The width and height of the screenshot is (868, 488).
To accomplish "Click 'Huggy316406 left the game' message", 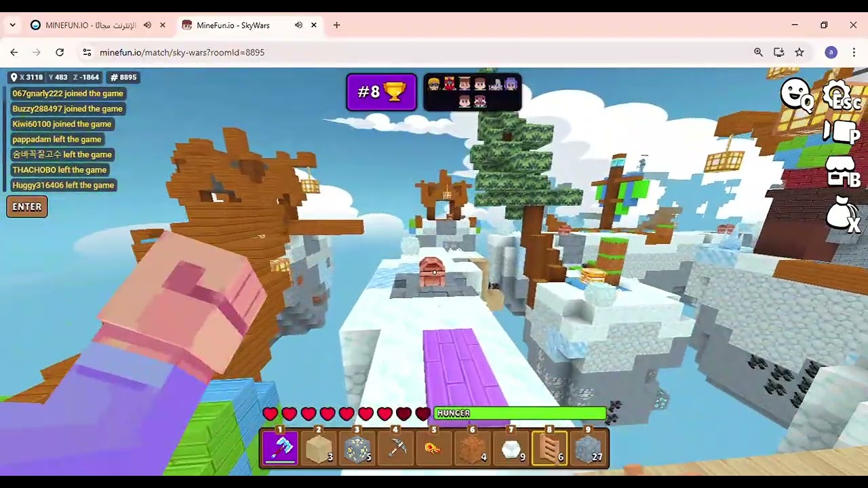I will 63,185.
